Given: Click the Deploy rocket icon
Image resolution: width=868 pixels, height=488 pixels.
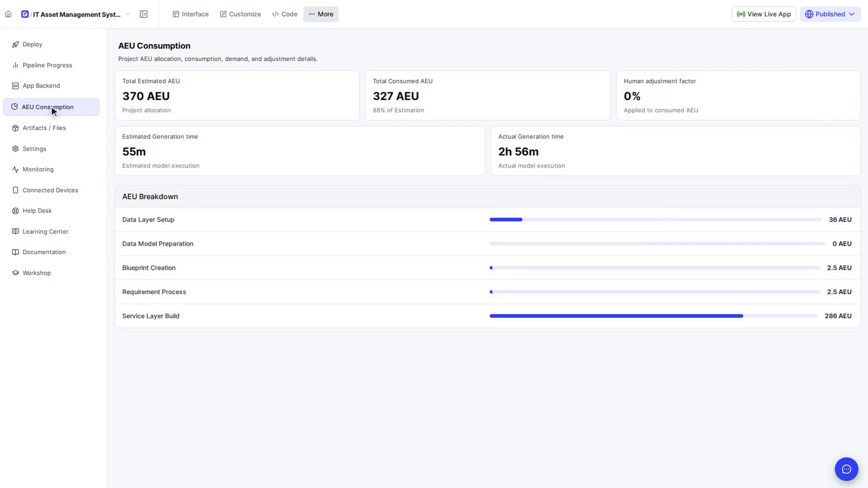Looking at the screenshot, I should click(15, 44).
